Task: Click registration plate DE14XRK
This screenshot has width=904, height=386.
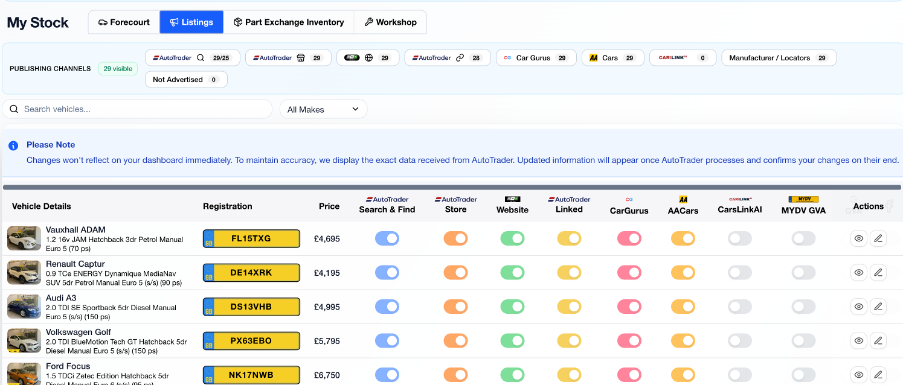Action: [x=251, y=273]
